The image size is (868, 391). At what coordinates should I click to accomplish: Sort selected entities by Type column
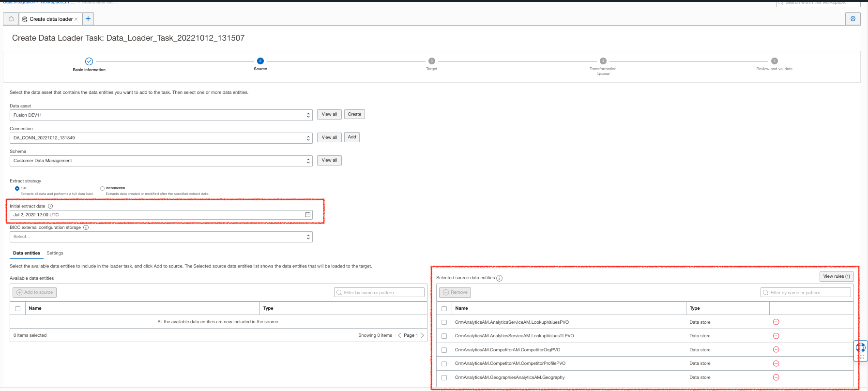(x=695, y=308)
